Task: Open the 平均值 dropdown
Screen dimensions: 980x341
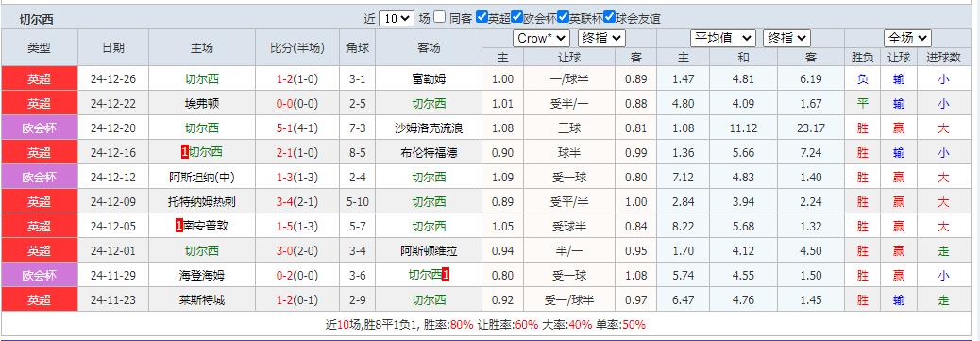Action: tap(723, 38)
